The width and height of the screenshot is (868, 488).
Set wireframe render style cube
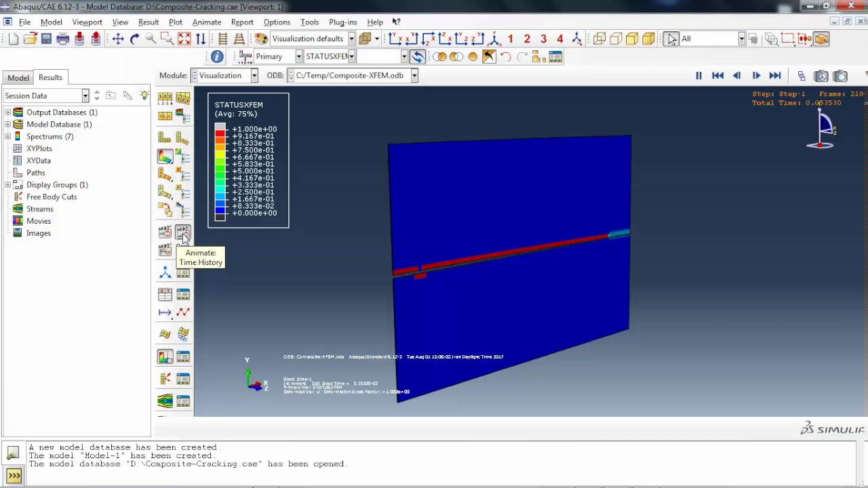599,39
